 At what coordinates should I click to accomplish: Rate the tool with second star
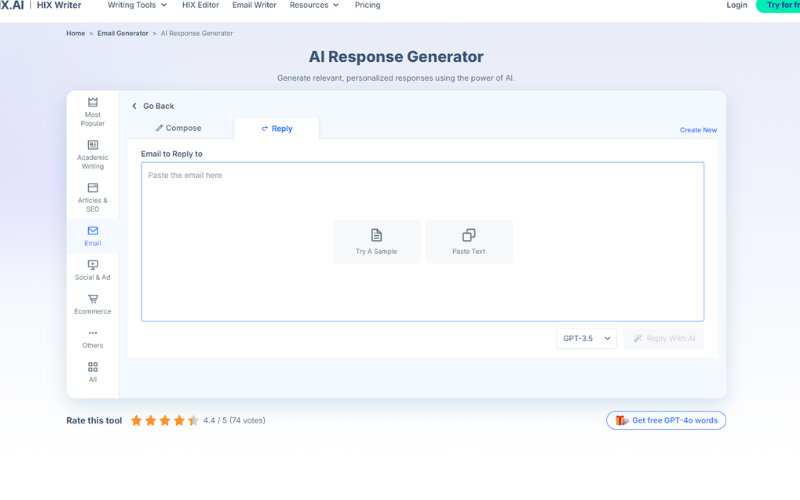tap(151, 420)
